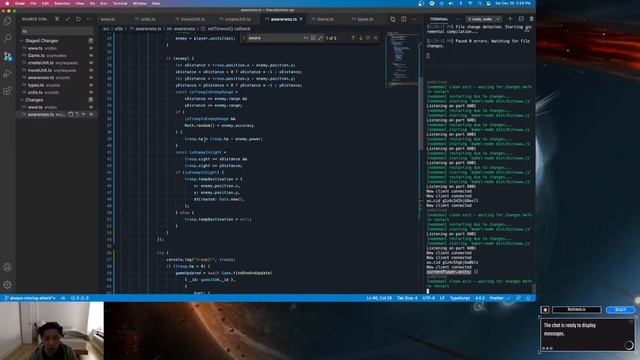The image size is (640, 360).
Task: Click the split editor icon
Action: click(x=404, y=19)
